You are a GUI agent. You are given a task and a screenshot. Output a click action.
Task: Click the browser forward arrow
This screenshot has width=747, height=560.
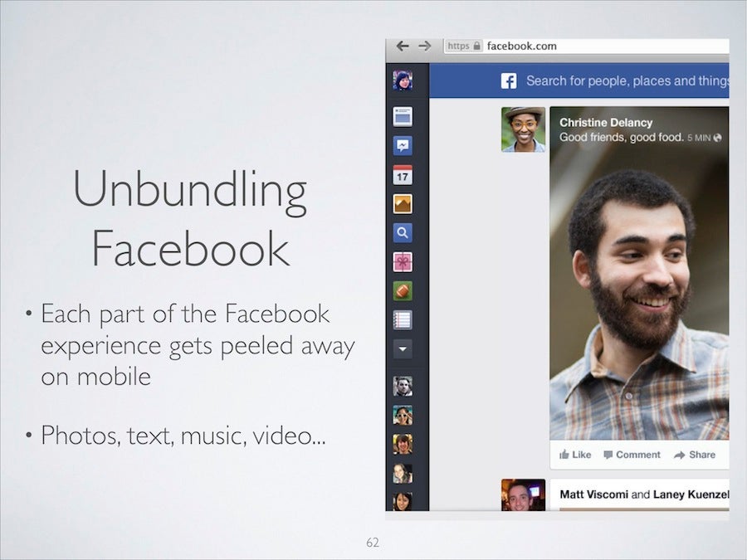pyautogui.click(x=424, y=46)
